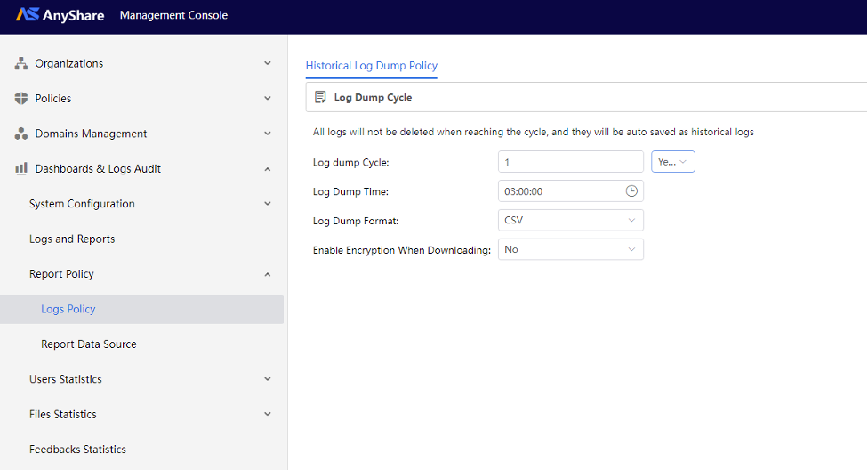Click the 'All logs will not be deleted' notice

pyautogui.click(x=533, y=132)
